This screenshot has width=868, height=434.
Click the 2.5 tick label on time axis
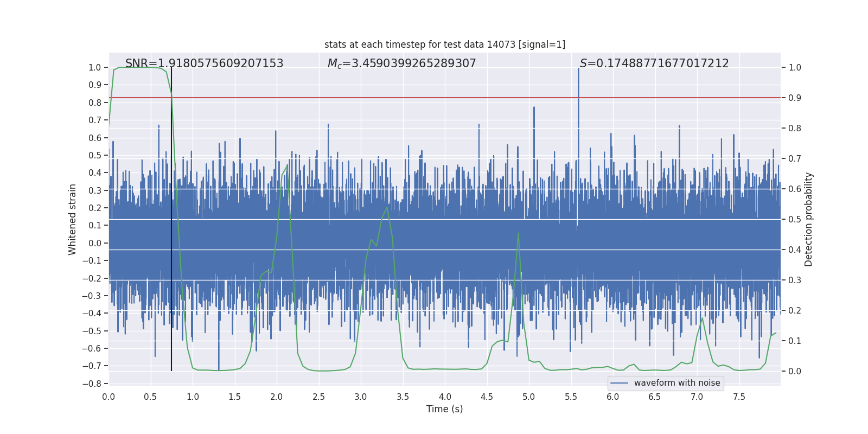(318, 397)
